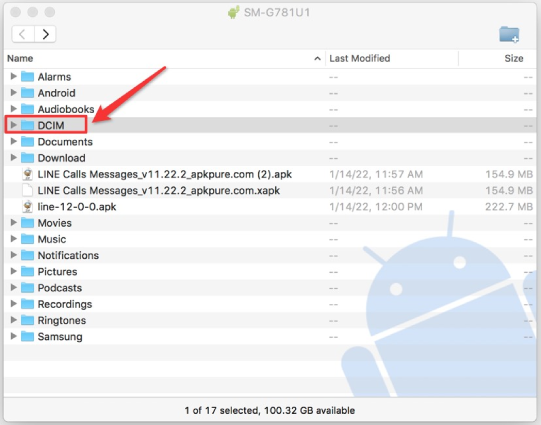The width and height of the screenshot is (541, 425).
Task: Click the 1/14/22, 11:57 AM date cell
Action: 376,174
